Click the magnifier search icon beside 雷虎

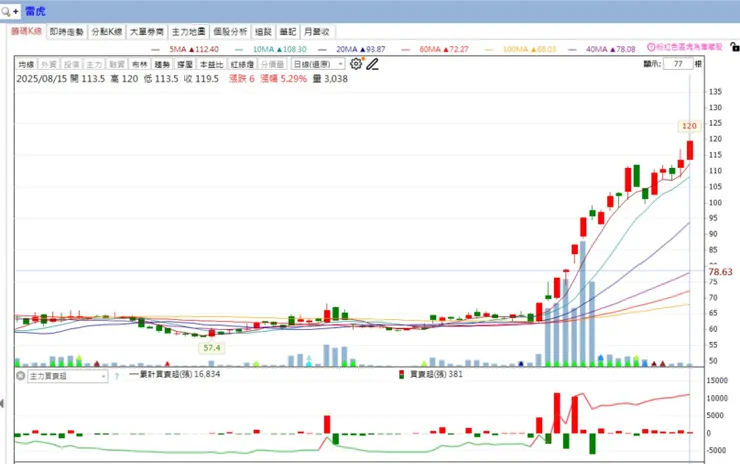(x=6, y=11)
